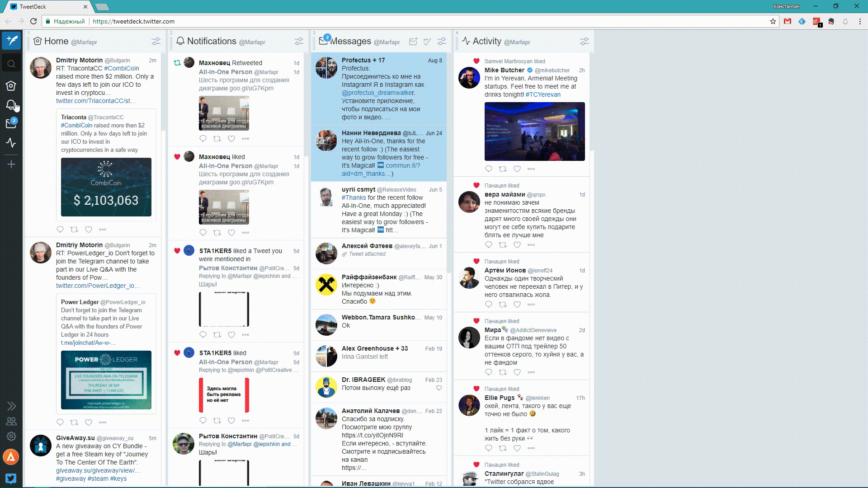This screenshot has width=868, height=488.
Task: Reply to the Triaconta CombiCoin tweet
Action: pyautogui.click(x=60, y=230)
